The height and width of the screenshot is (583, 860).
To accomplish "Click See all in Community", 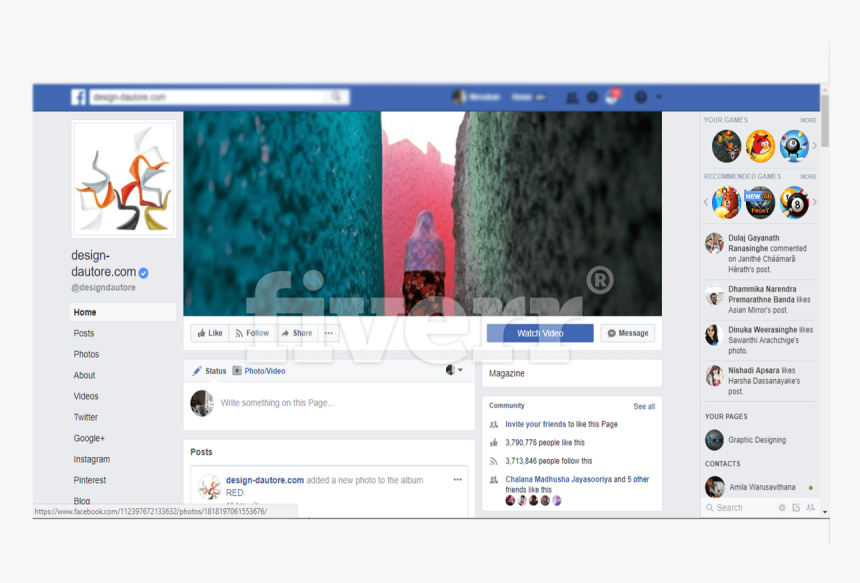I will [644, 406].
